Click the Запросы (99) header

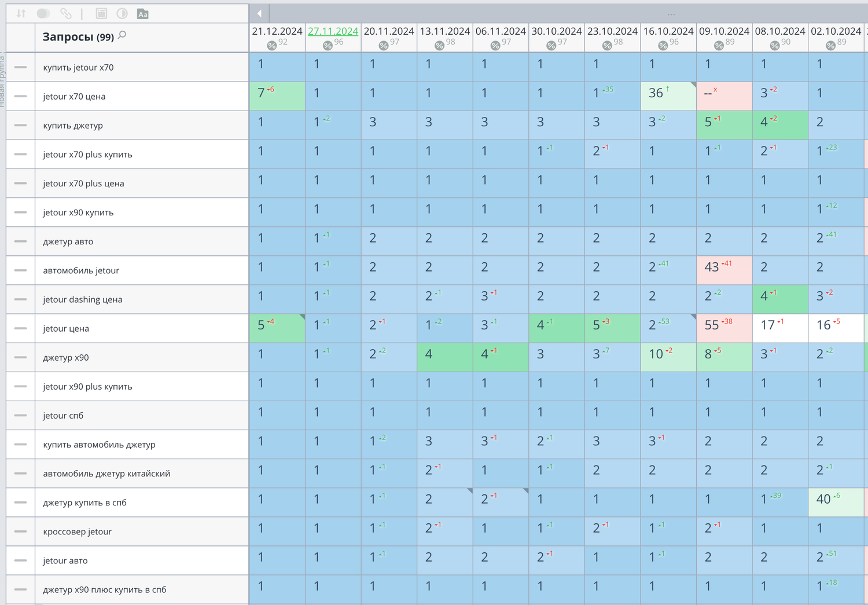[78, 36]
